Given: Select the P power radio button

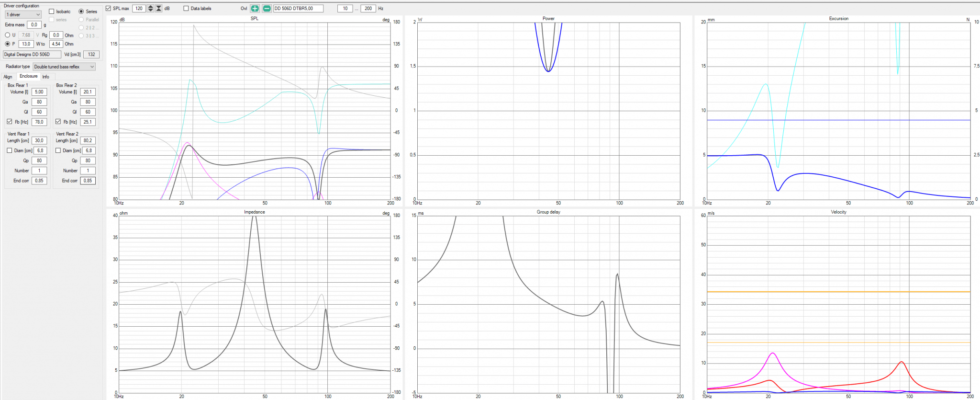Looking at the screenshot, I should click(x=7, y=44).
